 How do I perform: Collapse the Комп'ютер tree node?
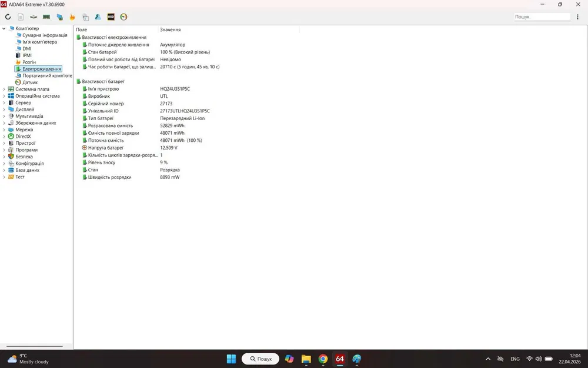pos(4,28)
